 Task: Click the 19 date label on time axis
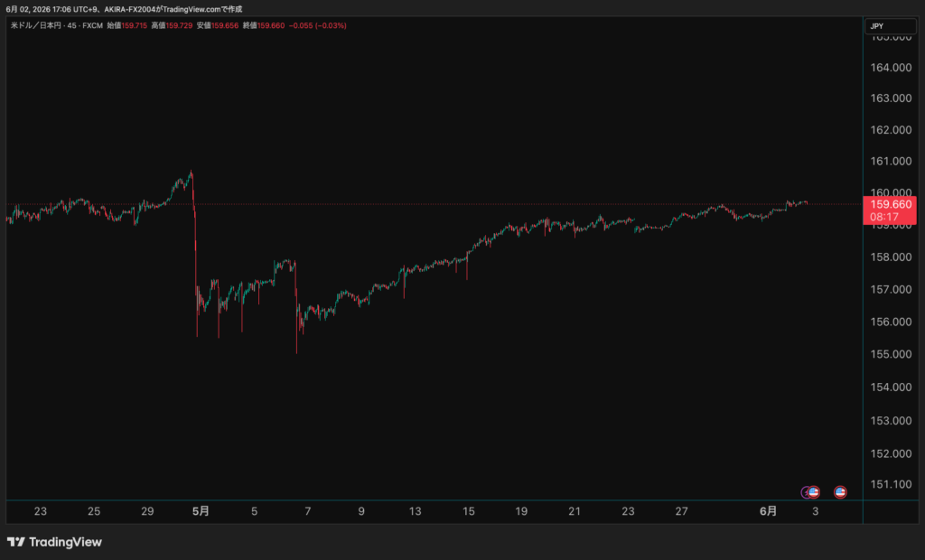tap(521, 511)
